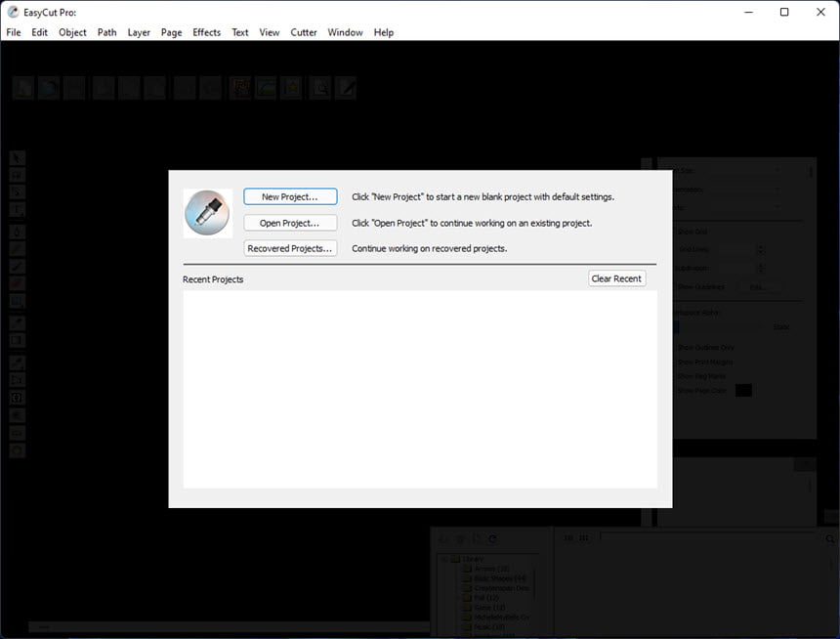Open the Path menu

106,32
